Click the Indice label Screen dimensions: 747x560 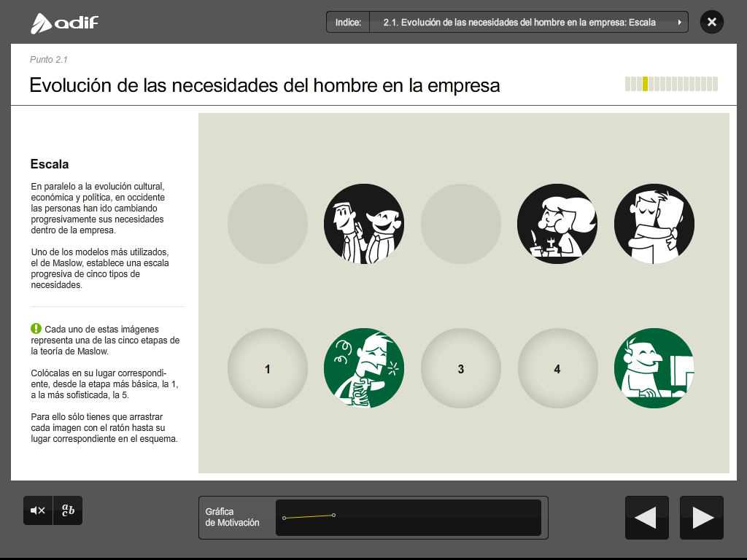348,23
